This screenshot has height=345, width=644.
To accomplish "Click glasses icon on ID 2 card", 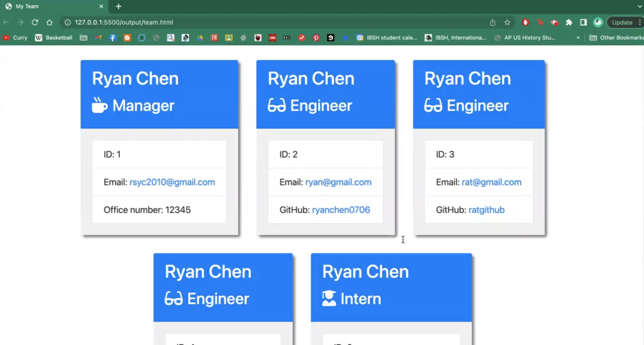I will tap(277, 105).
